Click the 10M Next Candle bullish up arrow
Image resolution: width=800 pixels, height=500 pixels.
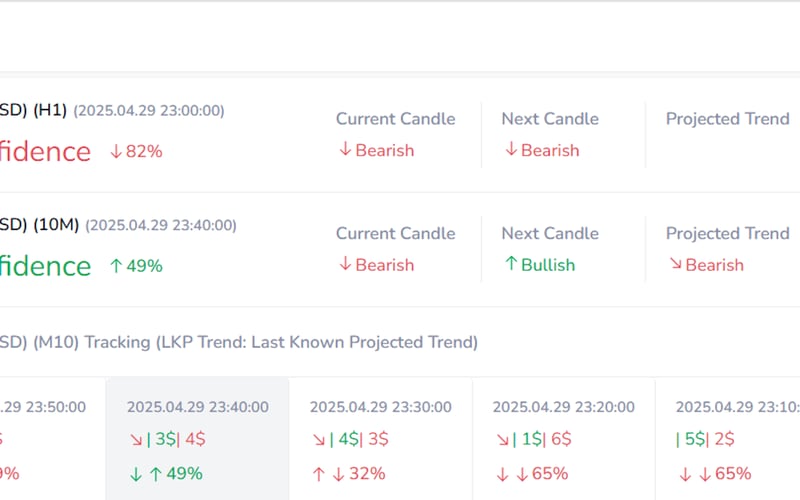click(511, 265)
